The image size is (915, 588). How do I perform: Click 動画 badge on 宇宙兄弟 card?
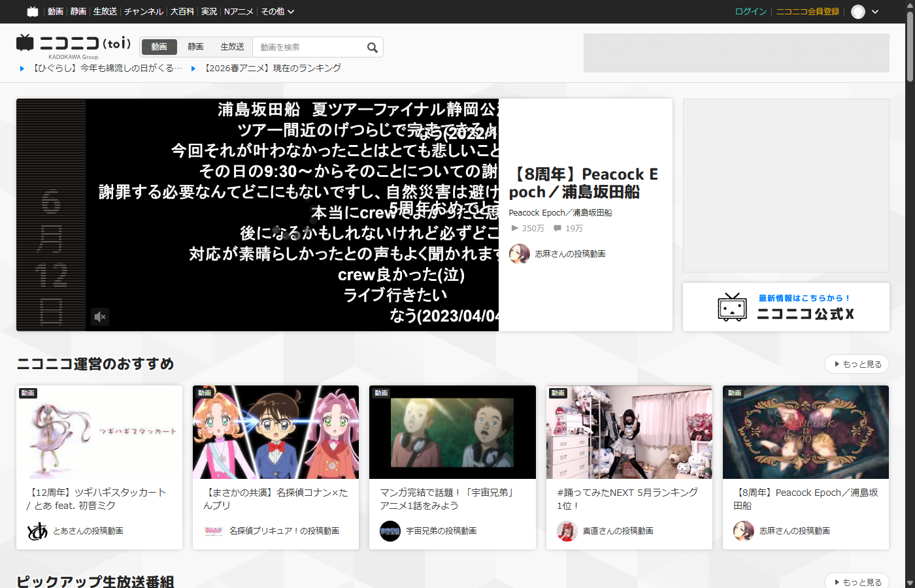point(382,393)
